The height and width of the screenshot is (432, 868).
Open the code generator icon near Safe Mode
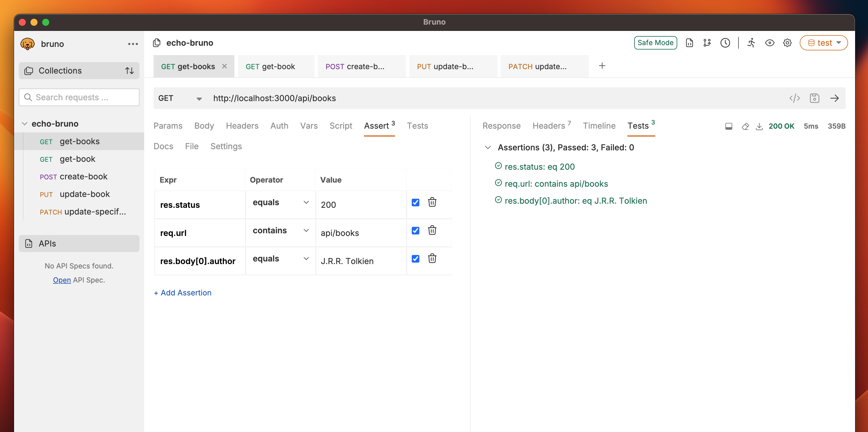pyautogui.click(x=690, y=43)
